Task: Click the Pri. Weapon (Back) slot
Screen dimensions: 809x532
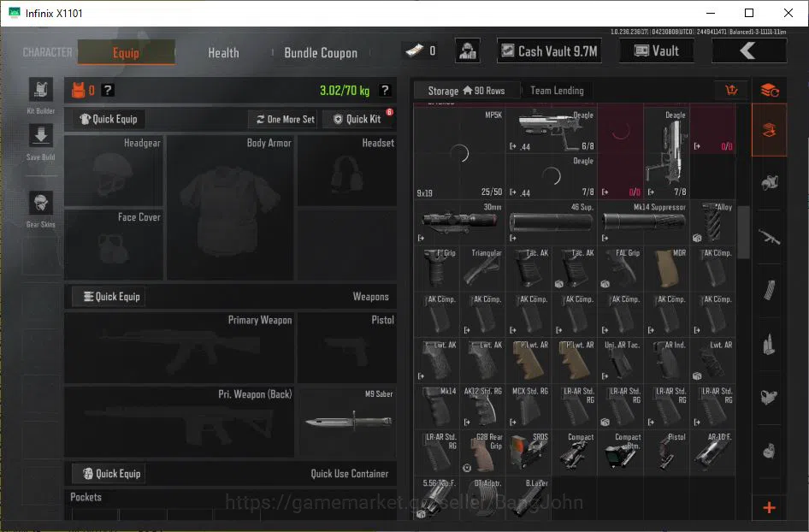Action: [179, 422]
